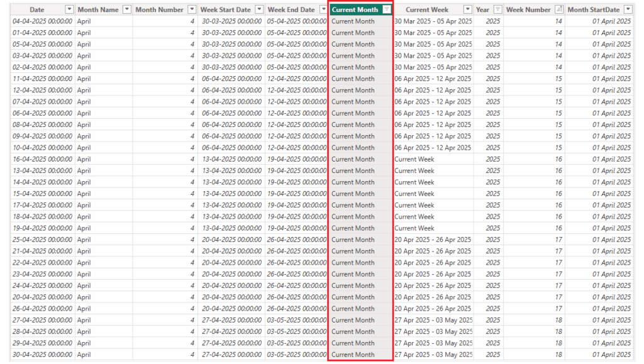
Task: Click Date cell 14-04-2025 00:00:00
Action: point(42,182)
